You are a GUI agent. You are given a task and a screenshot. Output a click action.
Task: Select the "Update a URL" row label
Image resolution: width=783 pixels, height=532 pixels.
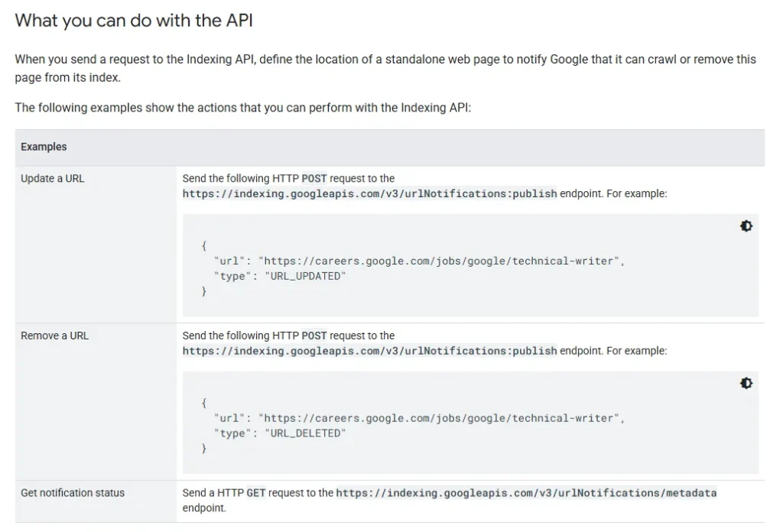click(x=53, y=179)
